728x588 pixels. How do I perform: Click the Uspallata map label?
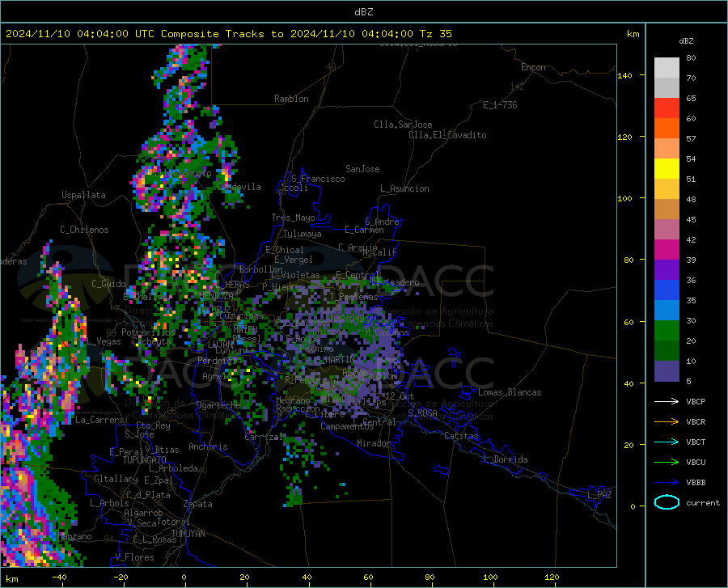pyautogui.click(x=83, y=195)
